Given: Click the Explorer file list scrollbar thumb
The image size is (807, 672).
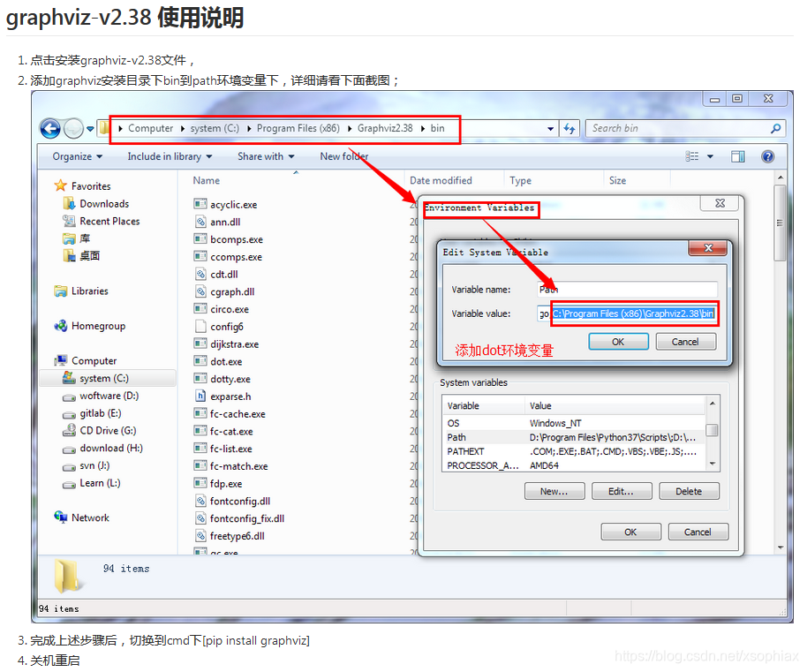Looking at the screenshot, I should (781, 223).
